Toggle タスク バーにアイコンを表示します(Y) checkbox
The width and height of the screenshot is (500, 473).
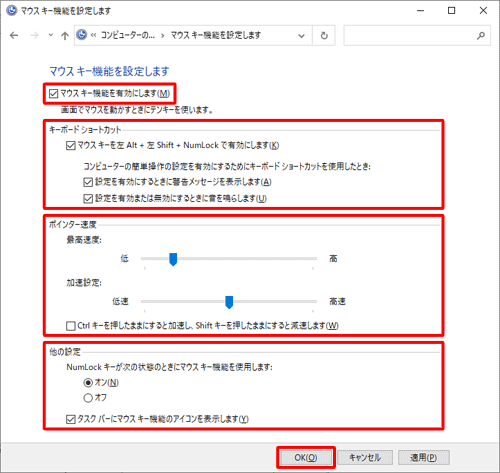tap(70, 419)
